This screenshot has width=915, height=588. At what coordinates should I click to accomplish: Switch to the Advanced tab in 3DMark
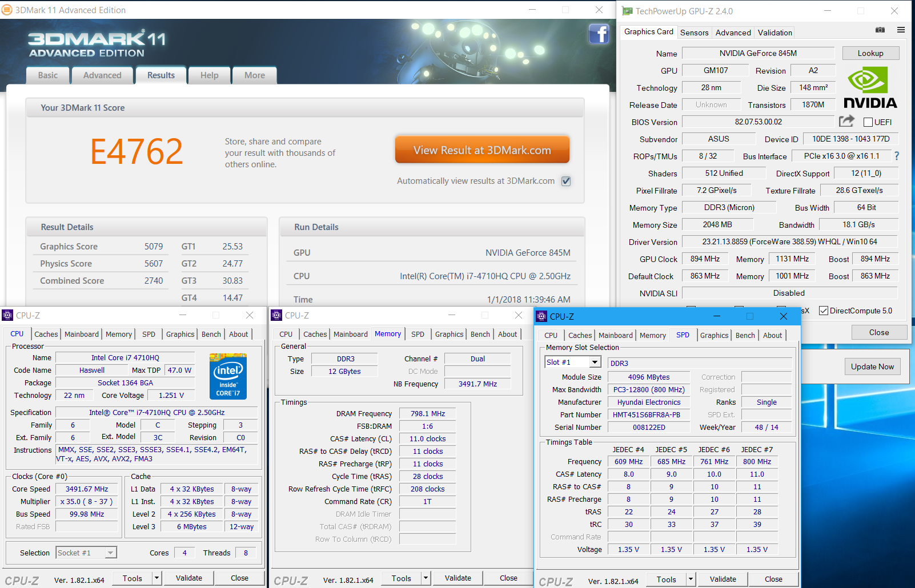(x=102, y=75)
